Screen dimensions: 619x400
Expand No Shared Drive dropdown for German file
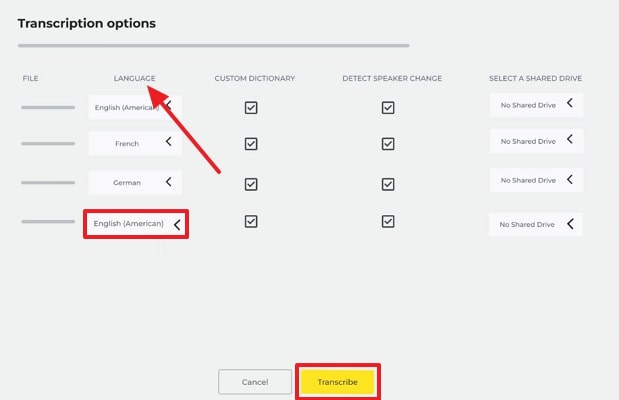pos(535,181)
